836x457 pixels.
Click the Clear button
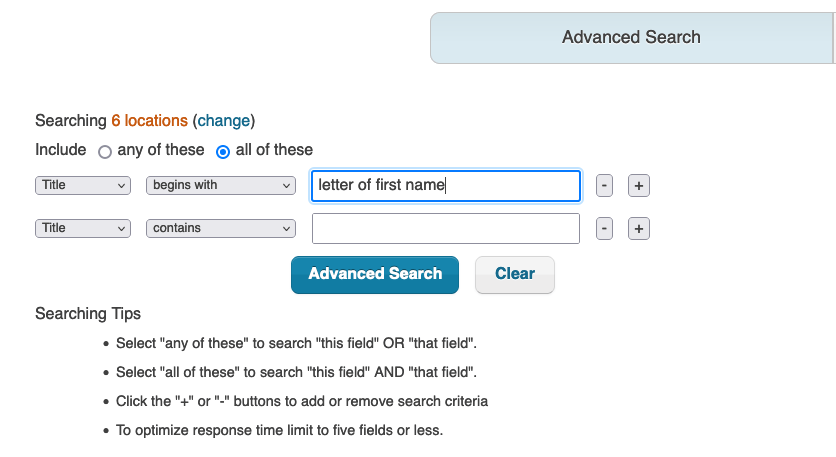515,274
